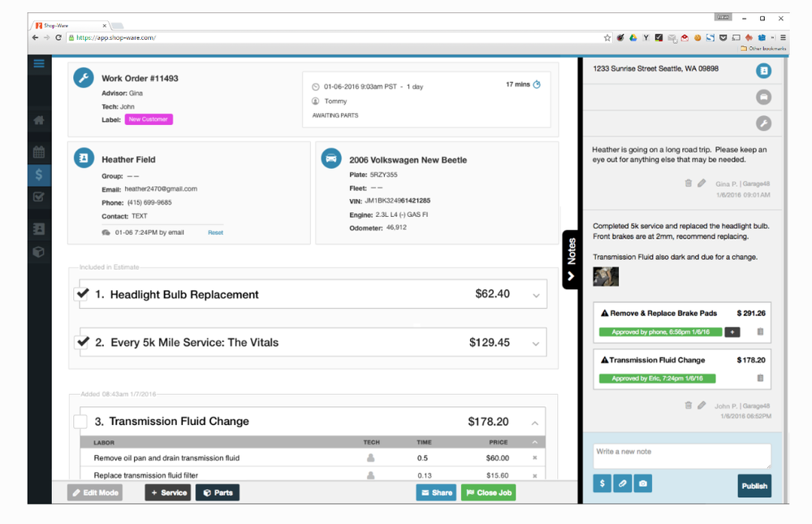The width and height of the screenshot is (812, 524).
Task: Assign tech for Remove oil pan labor row
Action: [x=371, y=458]
